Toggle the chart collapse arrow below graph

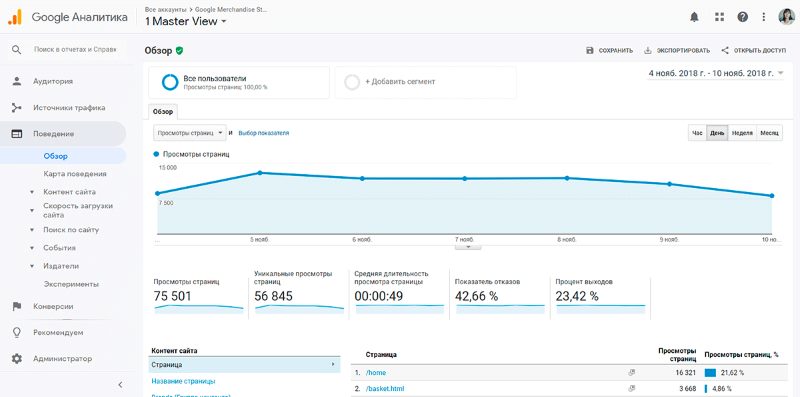coord(468,246)
